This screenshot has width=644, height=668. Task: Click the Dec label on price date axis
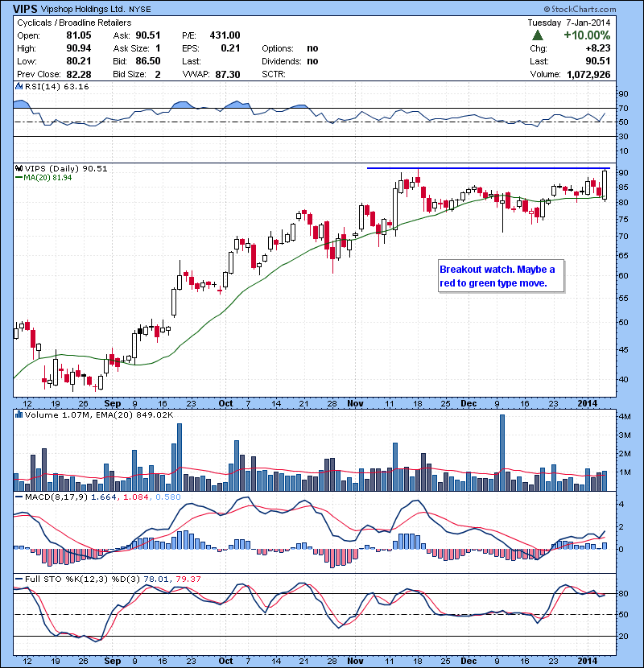(469, 403)
